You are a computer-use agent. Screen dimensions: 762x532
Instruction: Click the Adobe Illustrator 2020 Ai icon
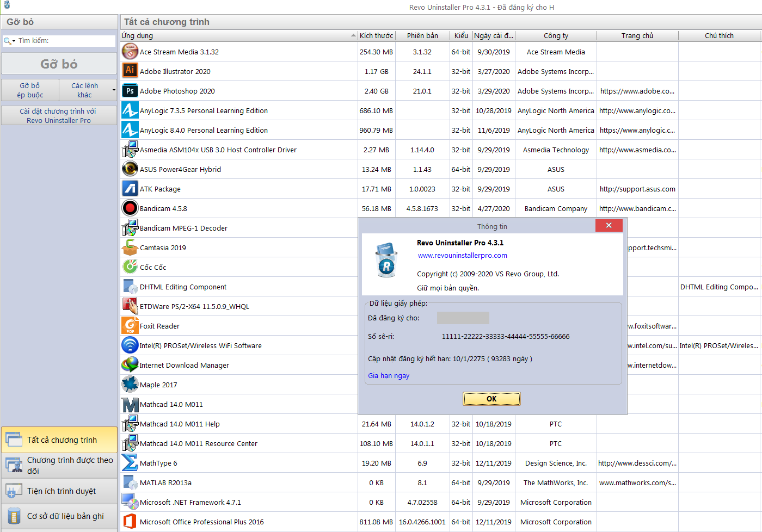point(130,71)
